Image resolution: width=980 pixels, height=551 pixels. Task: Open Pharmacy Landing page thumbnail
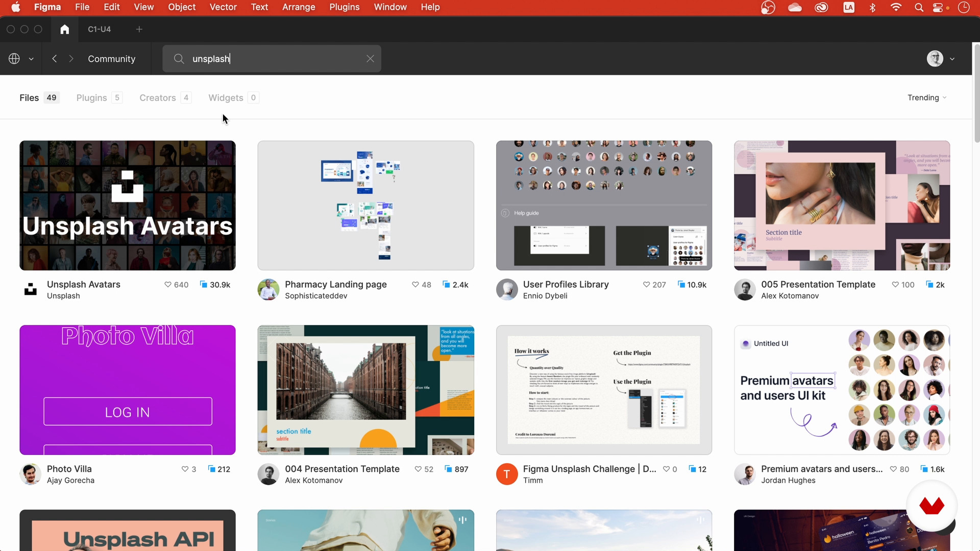[365, 206]
